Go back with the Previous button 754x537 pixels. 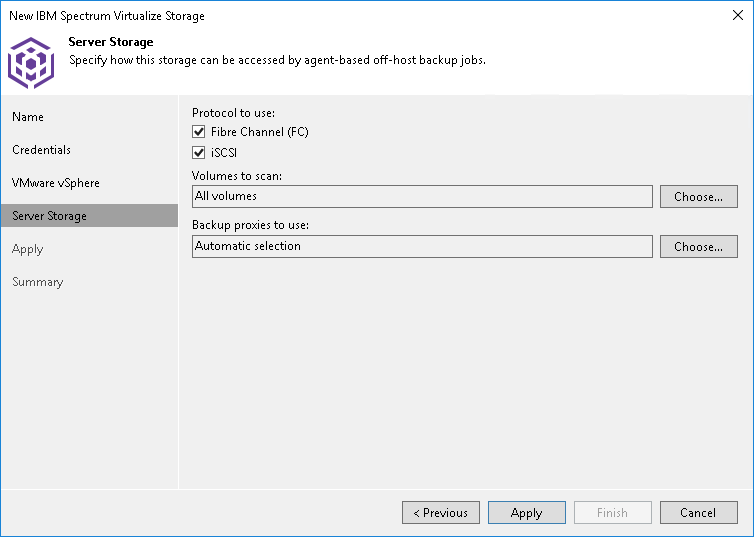pyautogui.click(x=440, y=513)
